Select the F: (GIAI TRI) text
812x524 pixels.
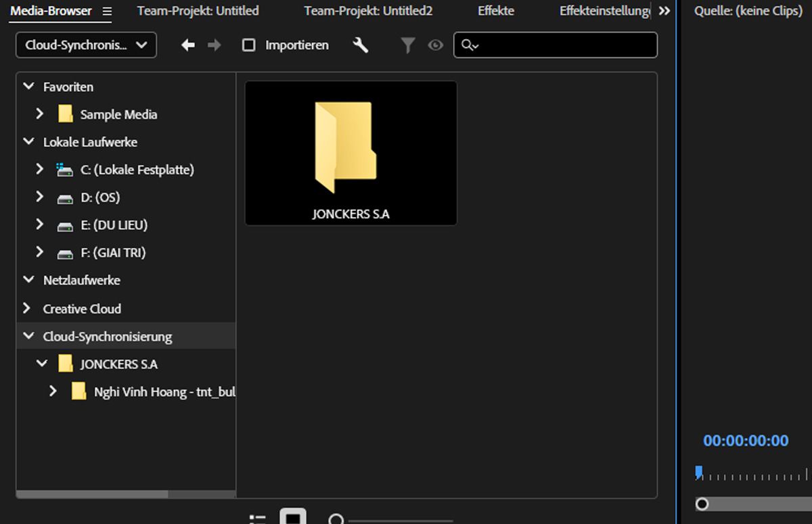[113, 254]
